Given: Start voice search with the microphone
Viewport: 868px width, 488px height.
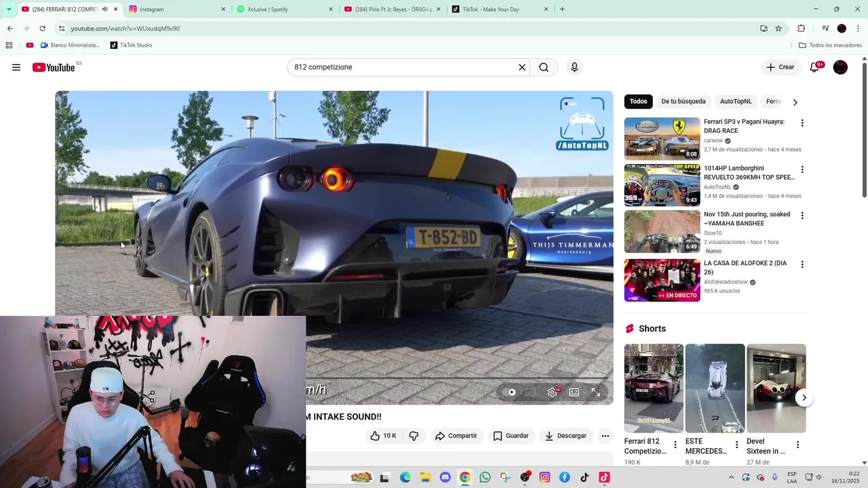Looking at the screenshot, I should (x=574, y=67).
